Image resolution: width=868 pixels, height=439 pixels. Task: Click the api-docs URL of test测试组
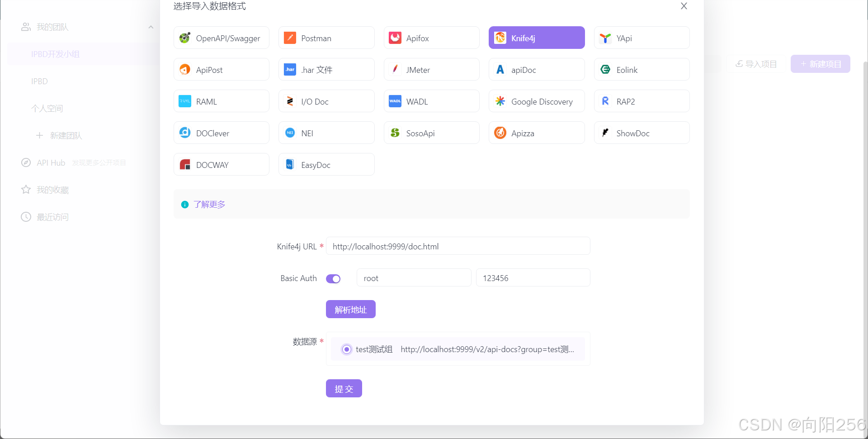(x=487, y=349)
